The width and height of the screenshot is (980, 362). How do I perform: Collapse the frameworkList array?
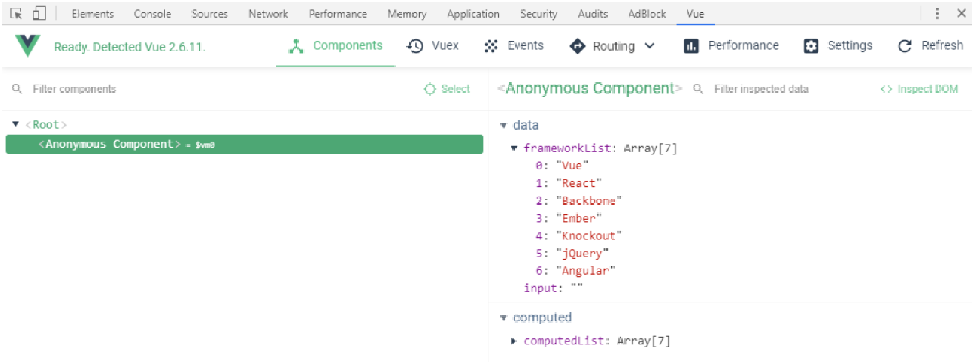[x=514, y=148]
